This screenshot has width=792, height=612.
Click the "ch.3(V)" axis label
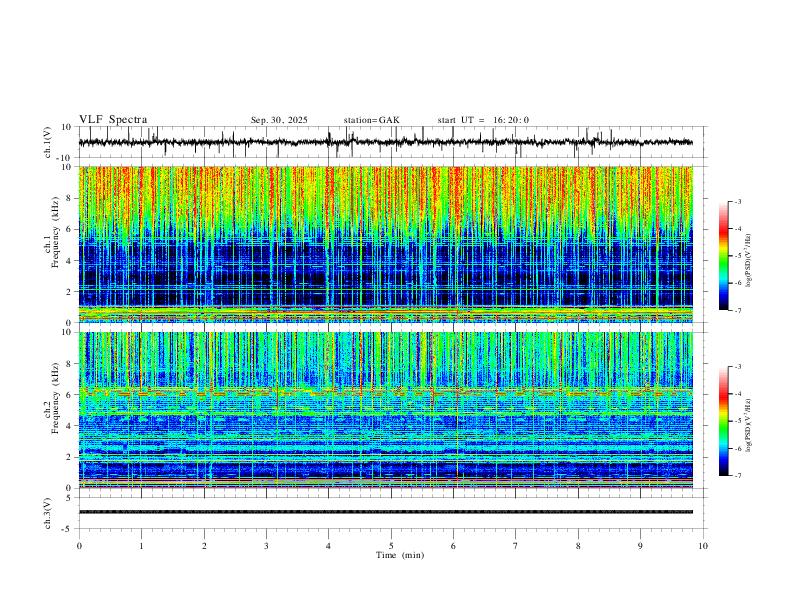pyautogui.click(x=48, y=513)
